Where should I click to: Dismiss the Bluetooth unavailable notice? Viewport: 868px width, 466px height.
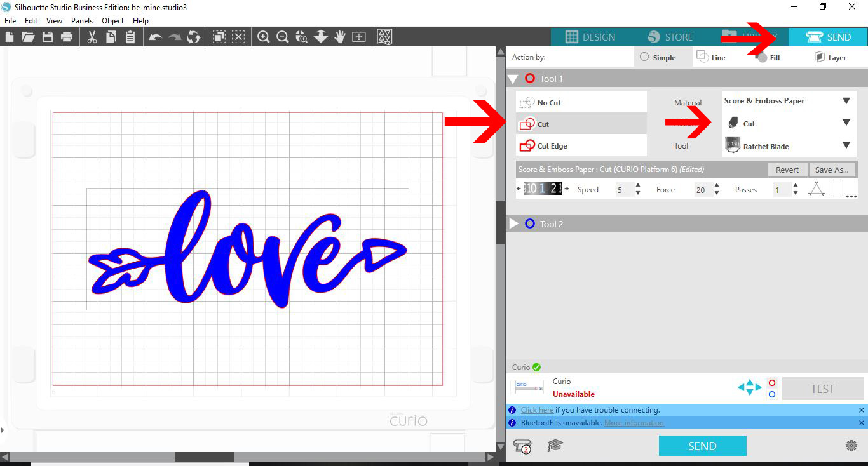click(x=862, y=422)
